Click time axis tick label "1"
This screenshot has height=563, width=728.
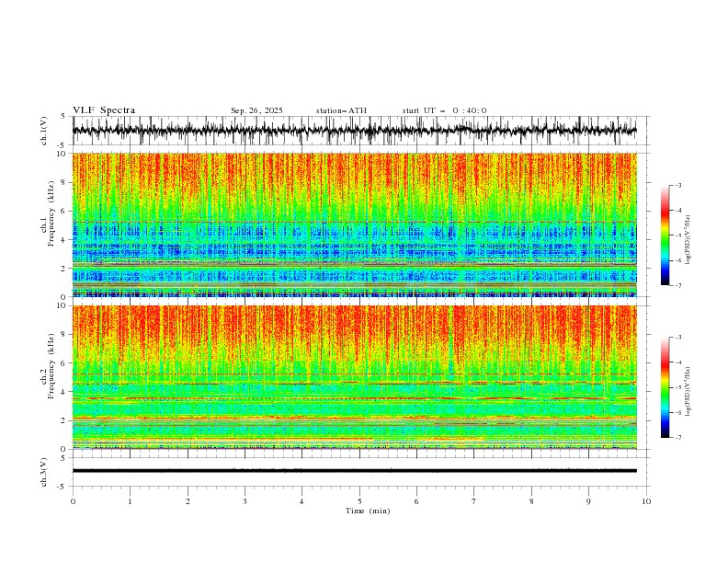[x=130, y=501]
